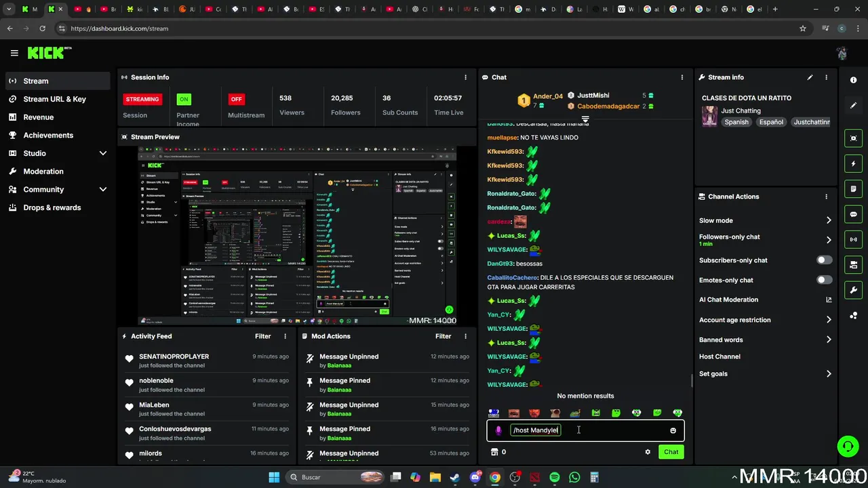Click the Partner Income ON badge
868x488 pixels.
[184, 99]
